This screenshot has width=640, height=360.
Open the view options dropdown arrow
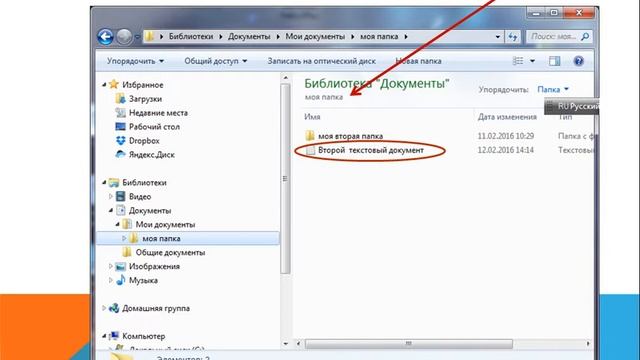point(532,61)
